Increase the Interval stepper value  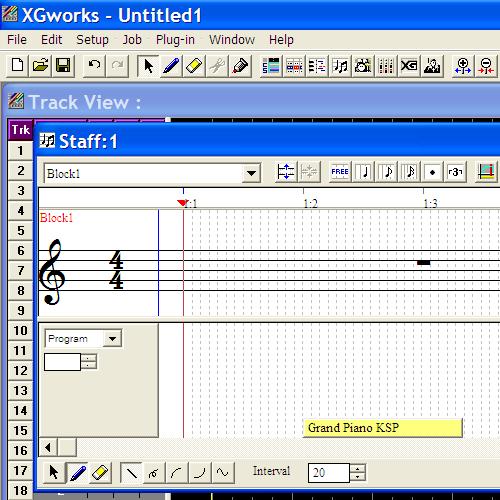click(x=358, y=468)
